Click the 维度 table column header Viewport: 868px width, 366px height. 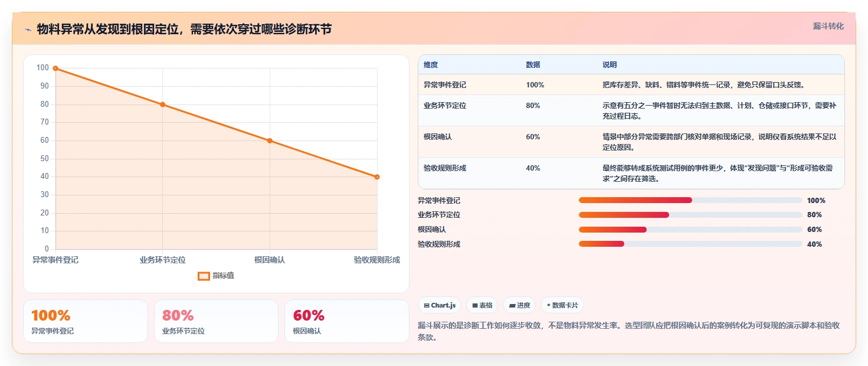[x=431, y=65]
